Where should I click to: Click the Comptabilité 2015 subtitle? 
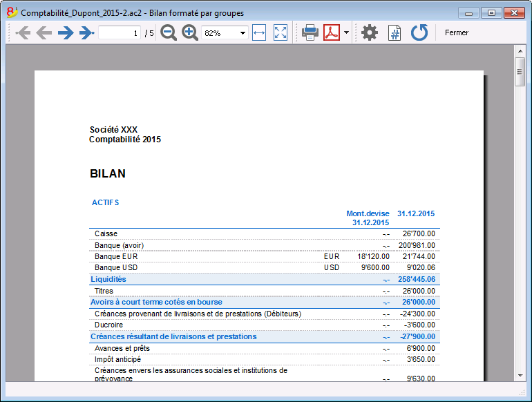(125, 140)
